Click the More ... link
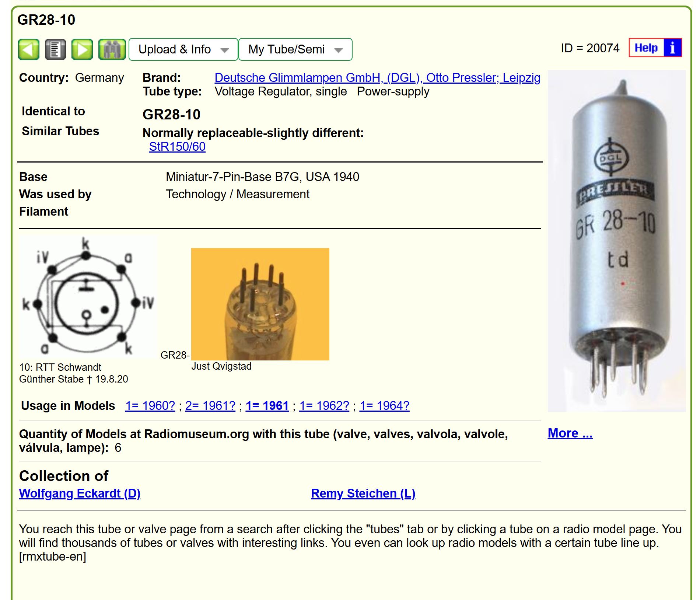The image size is (700, 600). (570, 433)
